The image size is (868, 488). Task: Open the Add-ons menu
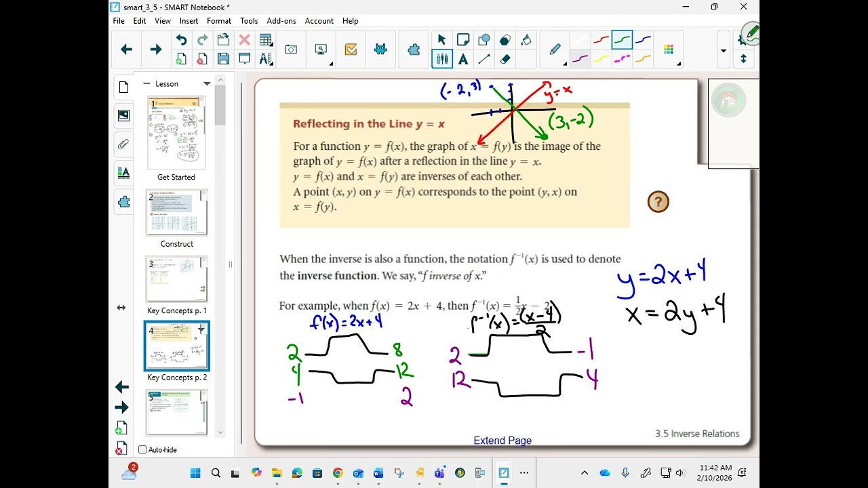(x=281, y=21)
